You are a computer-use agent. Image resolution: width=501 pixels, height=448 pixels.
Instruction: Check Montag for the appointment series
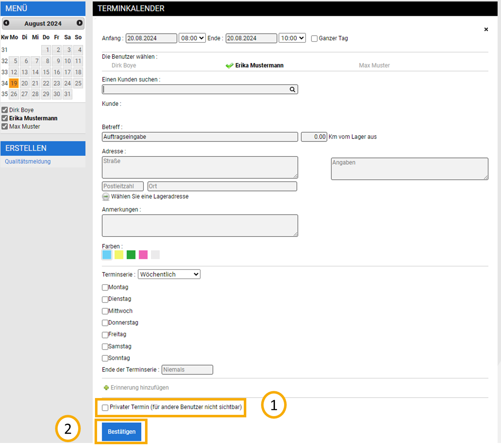coord(105,288)
